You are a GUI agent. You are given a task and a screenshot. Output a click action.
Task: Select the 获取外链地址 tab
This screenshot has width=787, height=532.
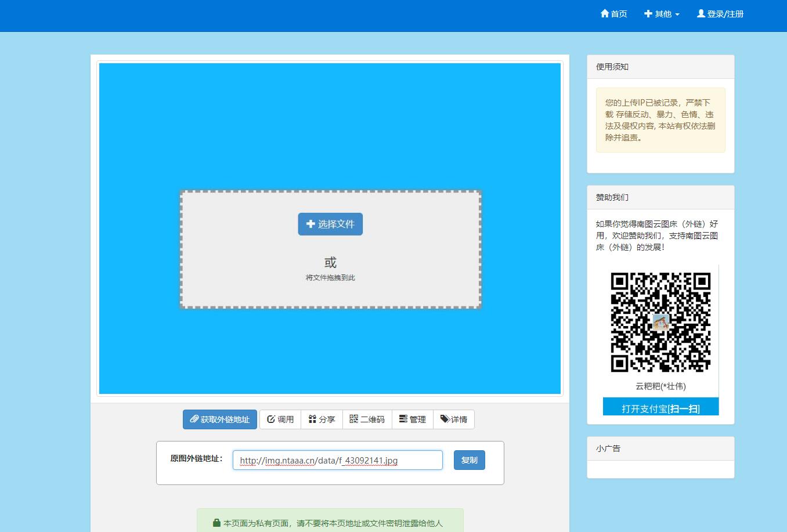(x=220, y=419)
